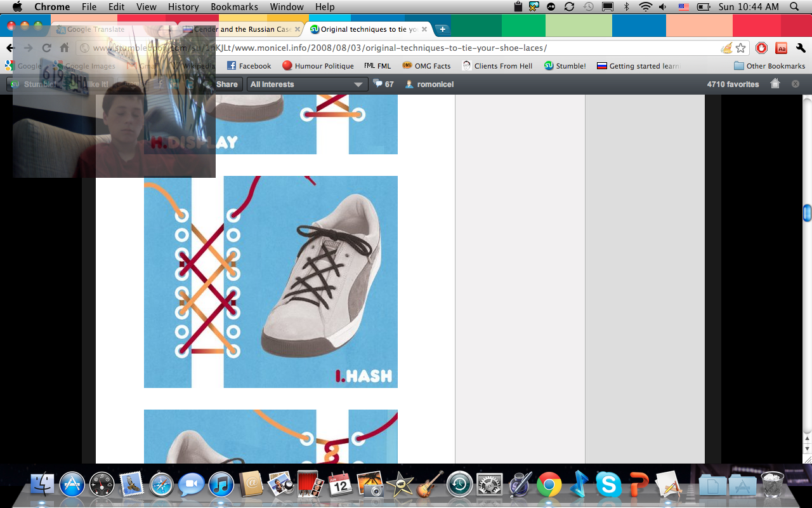812x508 pixels.
Task: Open the File menu
Action: click(x=89, y=7)
